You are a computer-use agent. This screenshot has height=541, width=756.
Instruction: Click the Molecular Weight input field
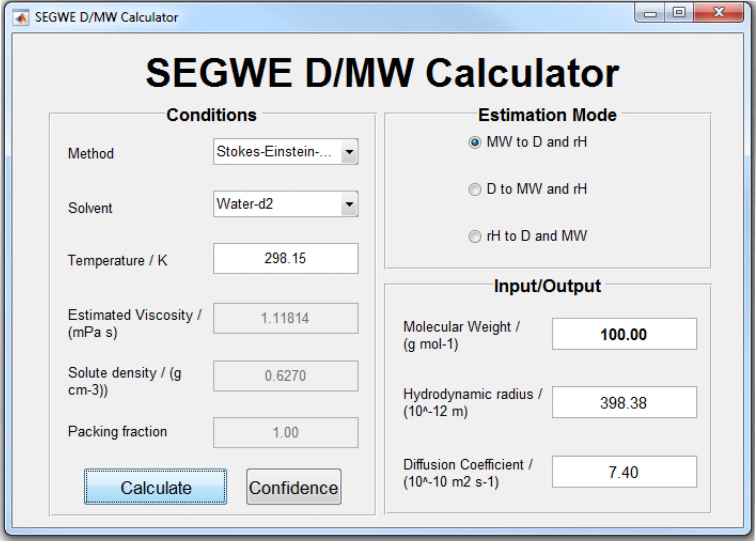624,334
